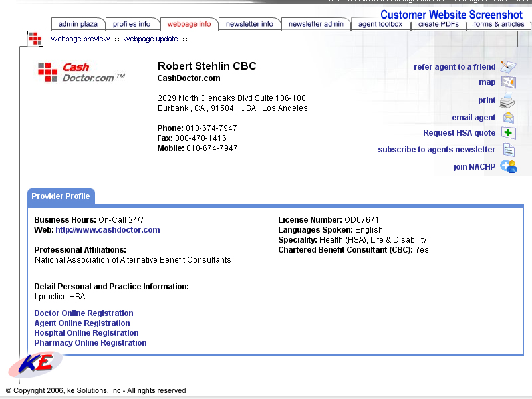The height and width of the screenshot is (399, 532).
Task: Click the red squares icon beside webpage preview
Action: (x=35, y=39)
